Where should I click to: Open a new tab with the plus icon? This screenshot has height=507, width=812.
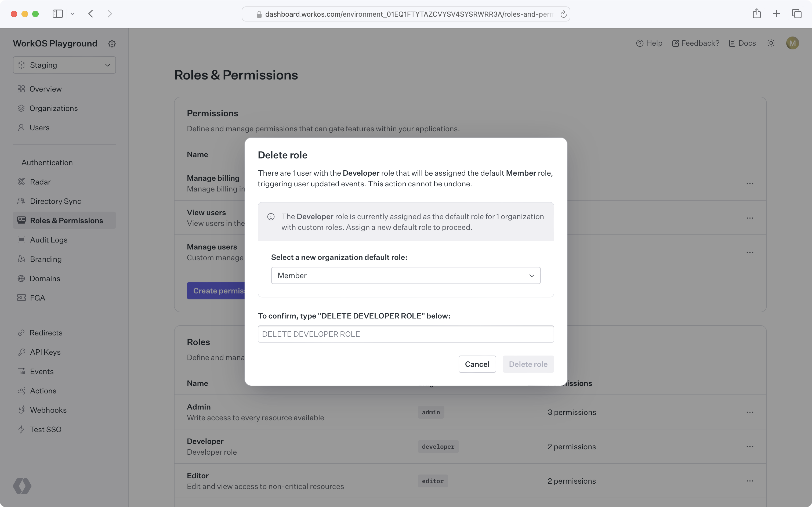click(x=776, y=14)
